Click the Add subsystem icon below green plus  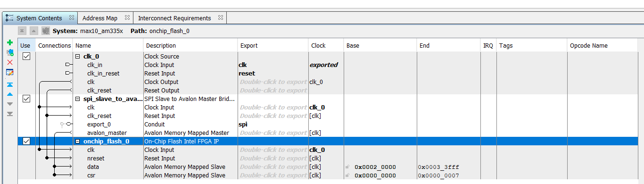click(x=10, y=52)
